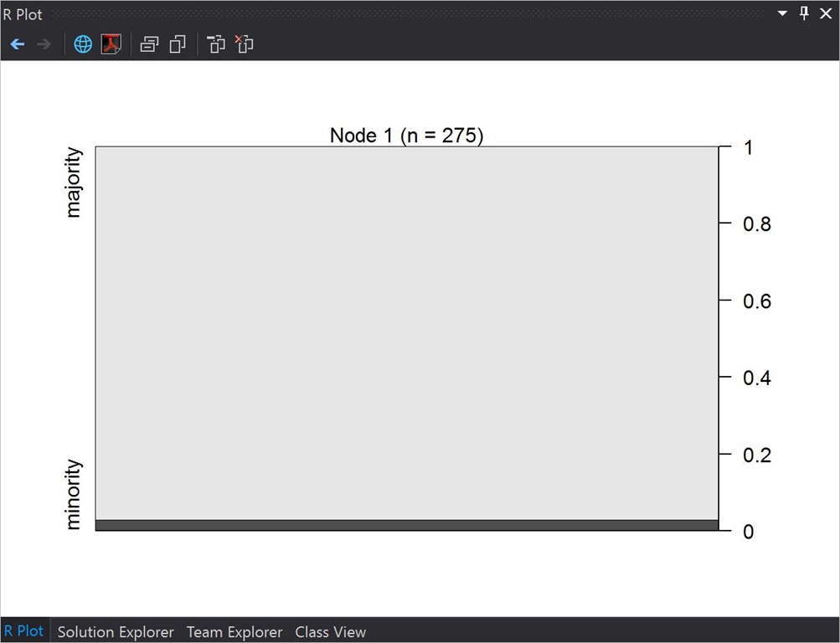This screenshot has width=840, height=643.
Task: Click the majority axis label
Action: point(74,183)
